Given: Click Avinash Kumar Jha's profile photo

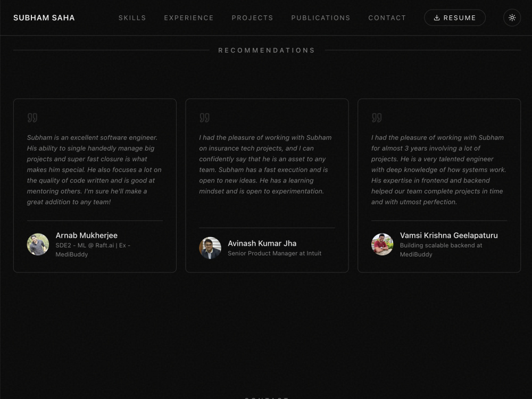Looking at the screenshot, I should point(210,248).
